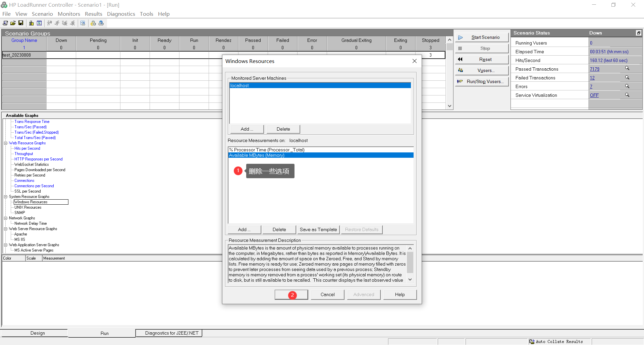Click magnifier next to Errors
This screenshot has width=644, height=345.
(627, 86)
